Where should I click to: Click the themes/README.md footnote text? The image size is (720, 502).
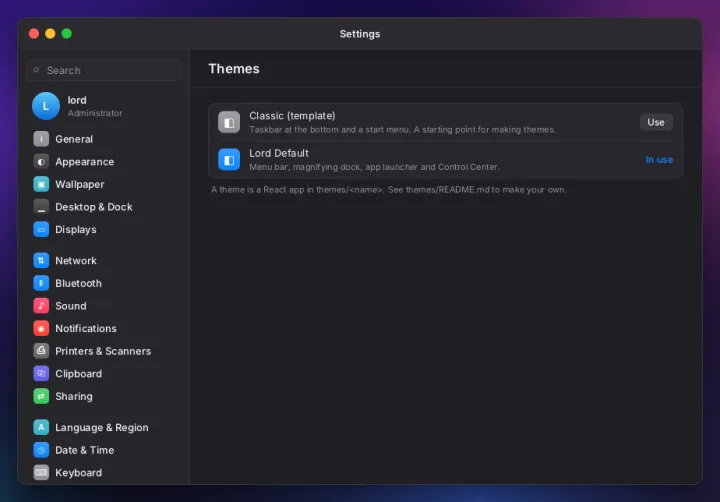[388, 190]
